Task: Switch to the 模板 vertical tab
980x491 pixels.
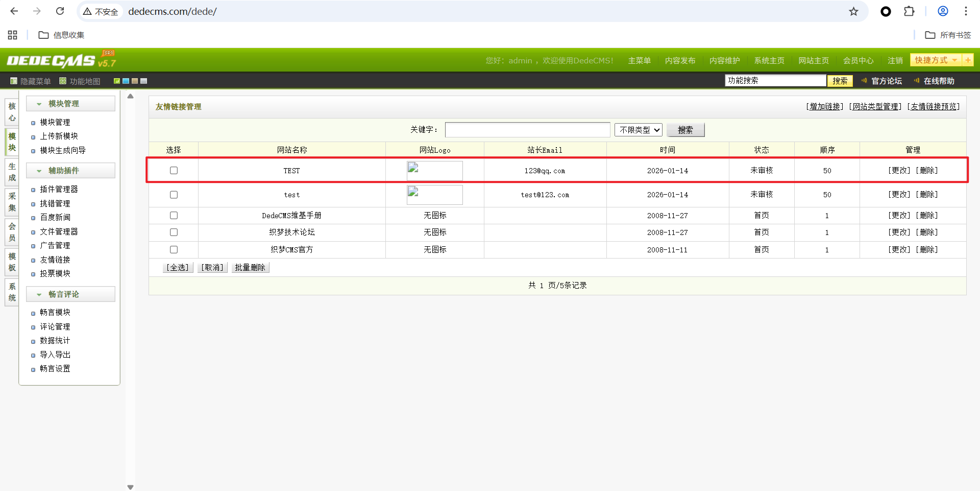Action: pyautogui.click(x=12, y=262)
